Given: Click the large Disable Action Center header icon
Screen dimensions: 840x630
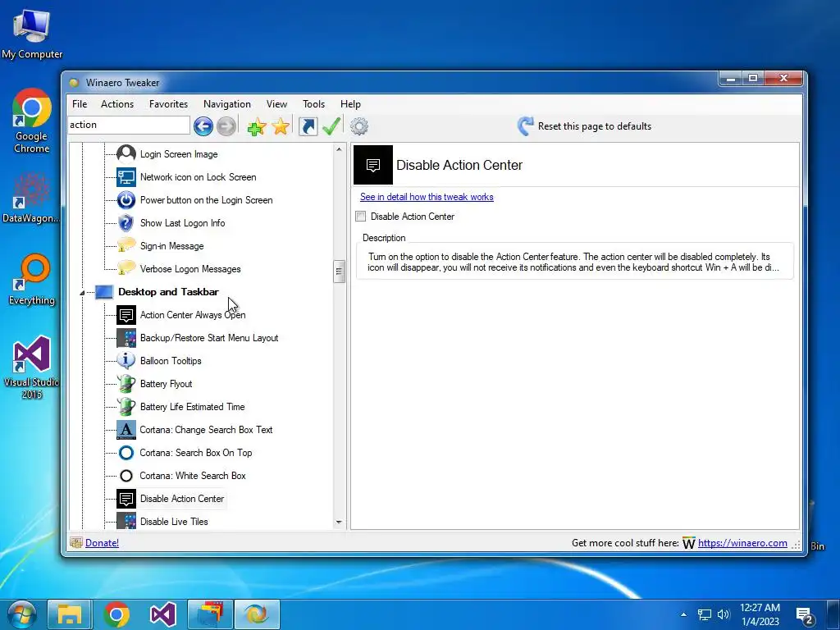Looking at the screenshot, I should click(x=373, y=165).
